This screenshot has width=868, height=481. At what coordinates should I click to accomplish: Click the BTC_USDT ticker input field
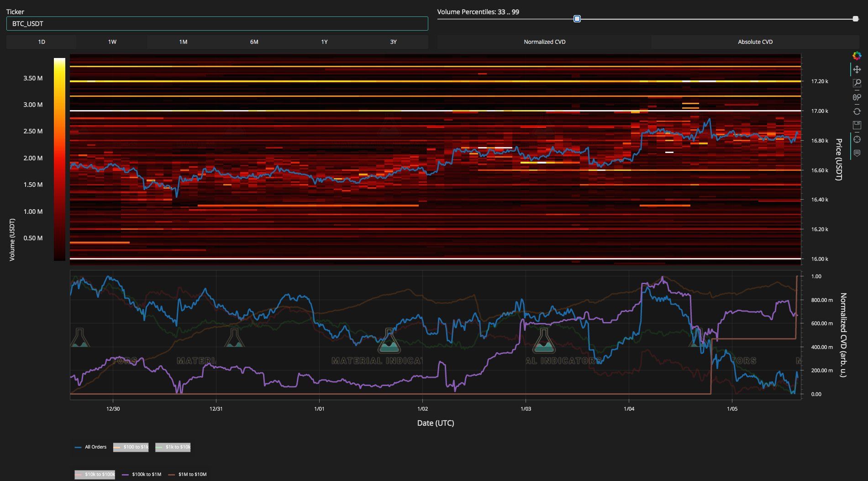[217, 23]
